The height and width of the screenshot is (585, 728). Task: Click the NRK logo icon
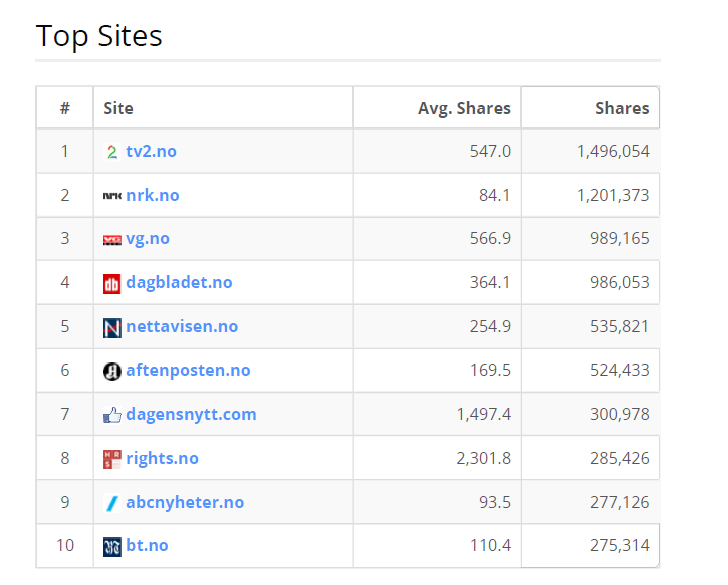(x=112, y=196)
